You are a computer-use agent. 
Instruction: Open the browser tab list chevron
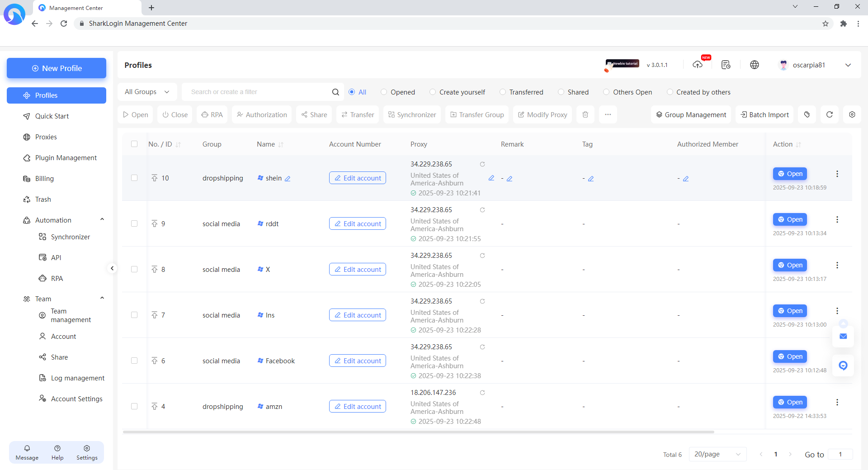point(795,7)
